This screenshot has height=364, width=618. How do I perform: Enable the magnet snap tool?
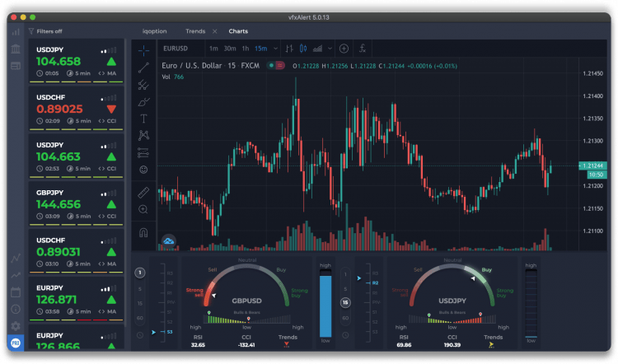[x=143, y=231]
